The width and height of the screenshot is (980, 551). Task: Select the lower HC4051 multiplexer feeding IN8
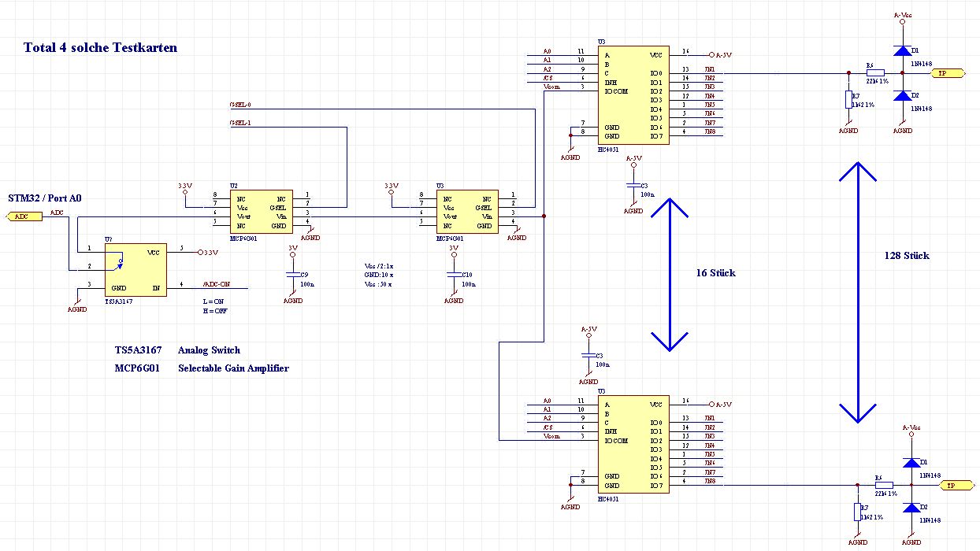633,445
